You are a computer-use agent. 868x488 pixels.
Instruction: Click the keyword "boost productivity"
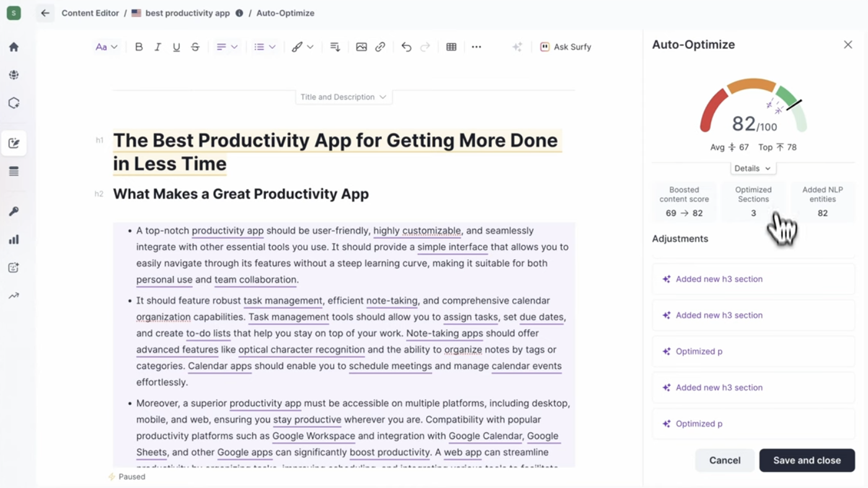(x=390, y=452)
